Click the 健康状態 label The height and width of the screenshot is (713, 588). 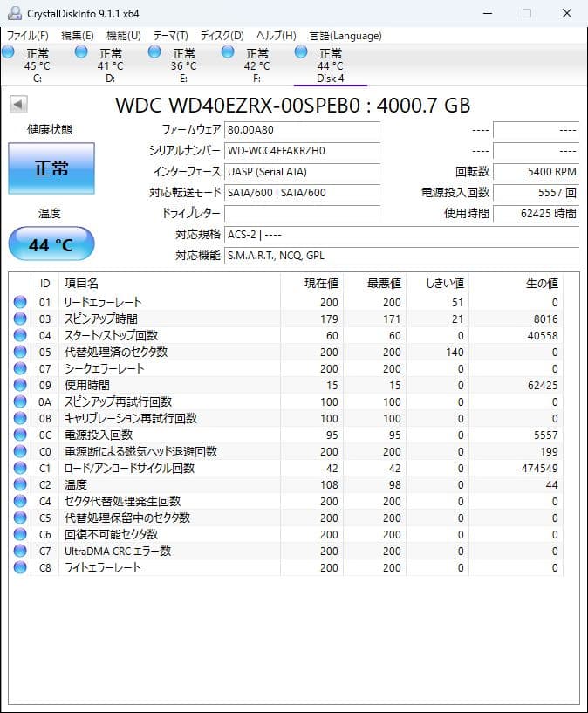(x=50, y=129)
